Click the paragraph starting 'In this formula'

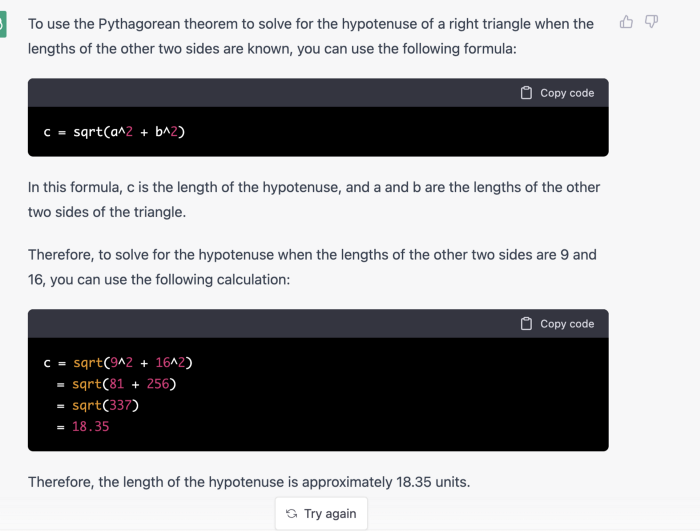314,200
